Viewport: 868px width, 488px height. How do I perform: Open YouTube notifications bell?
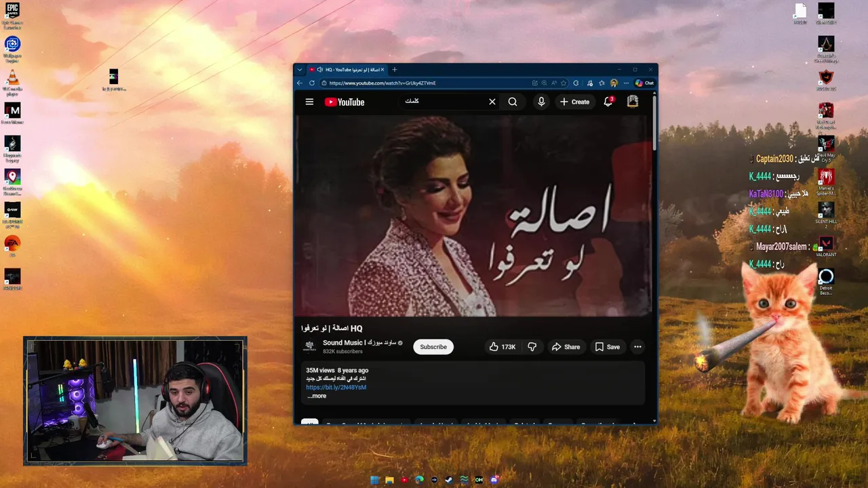608,102
